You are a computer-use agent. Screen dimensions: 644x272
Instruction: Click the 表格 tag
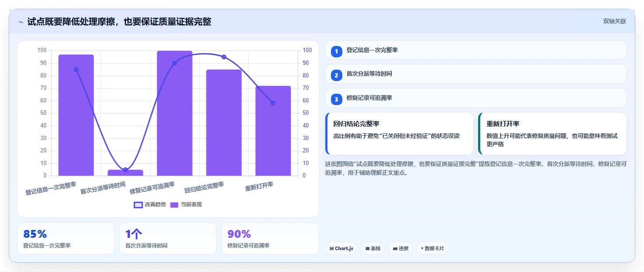[373, 248]
